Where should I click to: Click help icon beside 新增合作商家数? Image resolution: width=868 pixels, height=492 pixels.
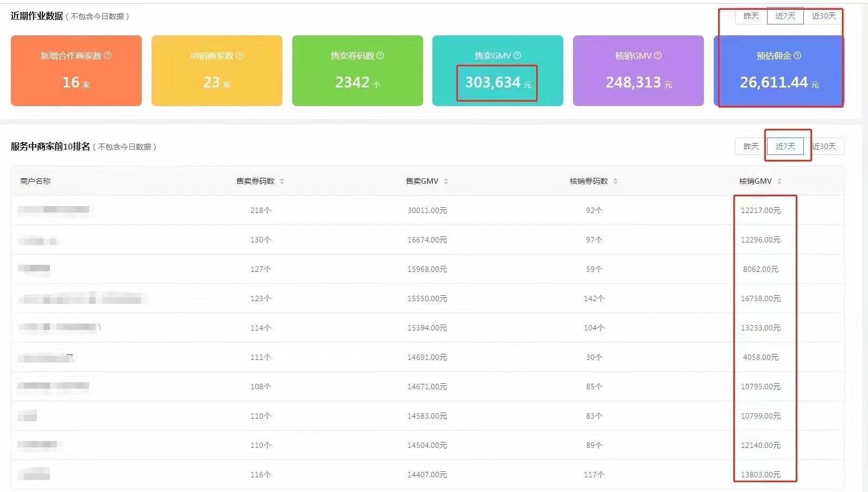point(108,55)
